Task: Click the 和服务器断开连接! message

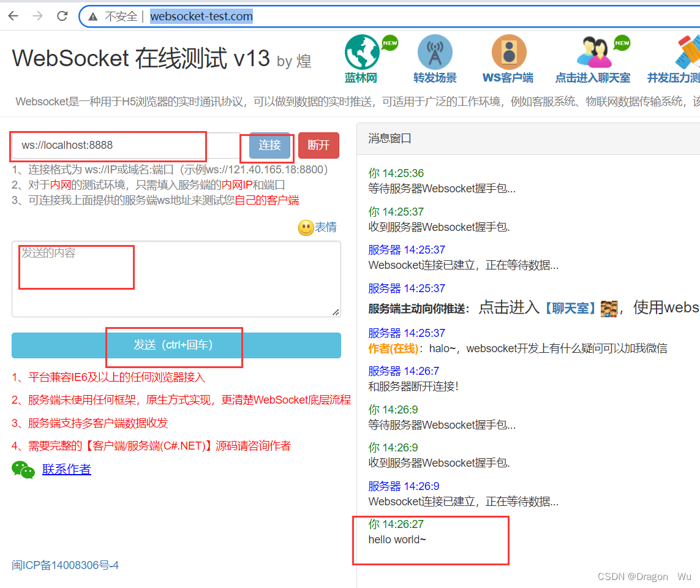Action: click(413, 386)
